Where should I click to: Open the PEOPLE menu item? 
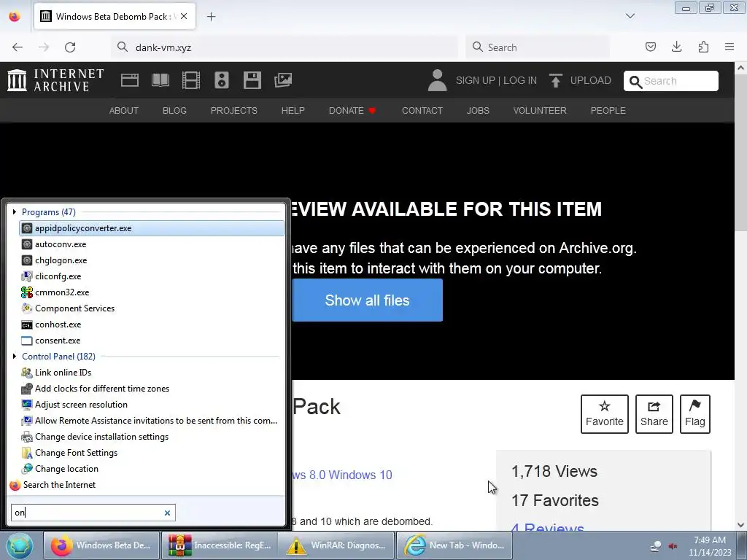click(x=608, y=111)
